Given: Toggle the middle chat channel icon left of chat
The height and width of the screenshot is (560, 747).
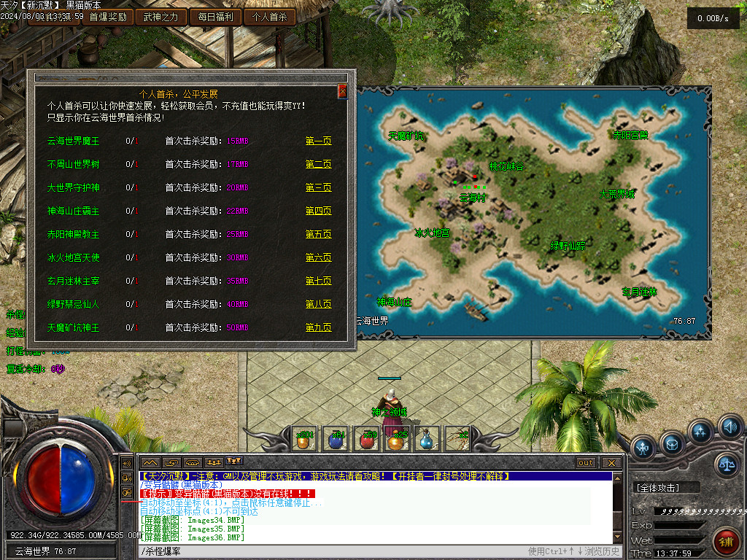Looking at the screenshot, I should tap(127, 478).
